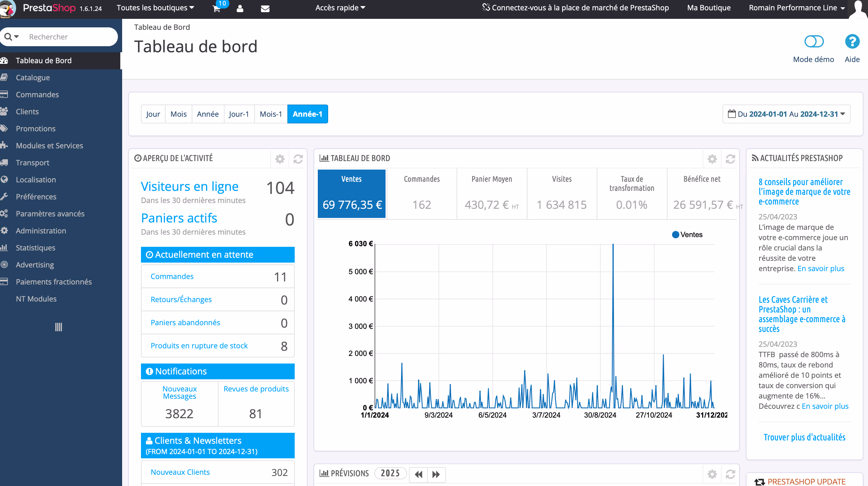Go to previous year in Prévisions

tap(418, 474)
